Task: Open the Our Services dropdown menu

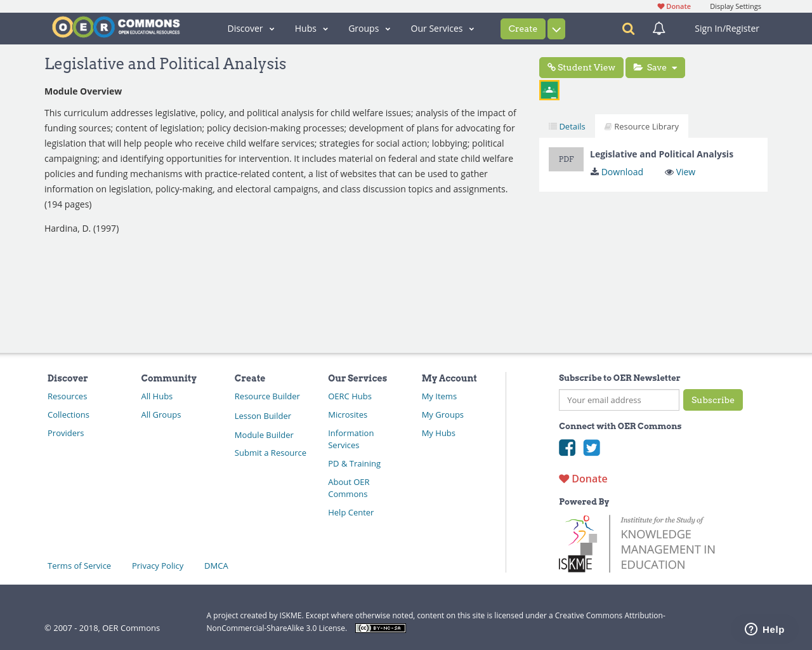Action: point(442,28)
